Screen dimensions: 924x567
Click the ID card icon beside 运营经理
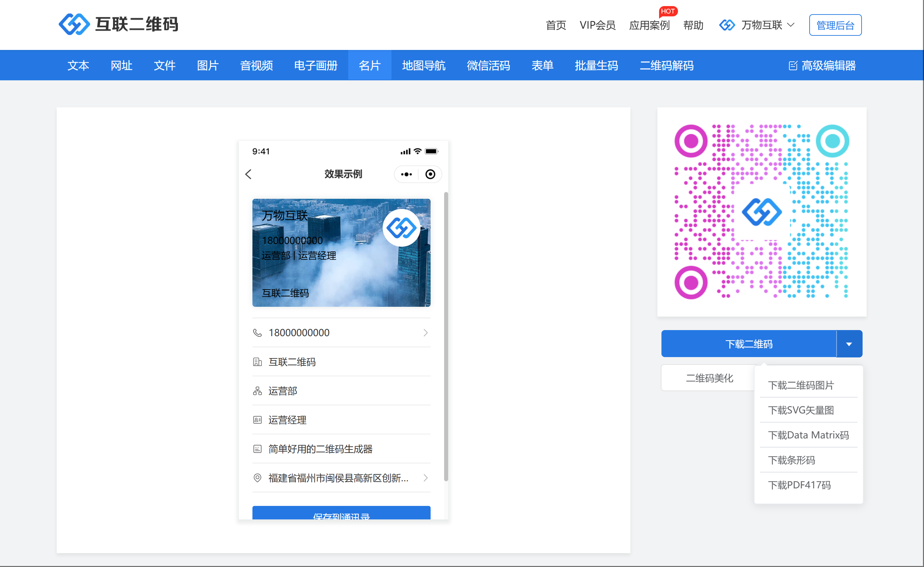[257, 420]
